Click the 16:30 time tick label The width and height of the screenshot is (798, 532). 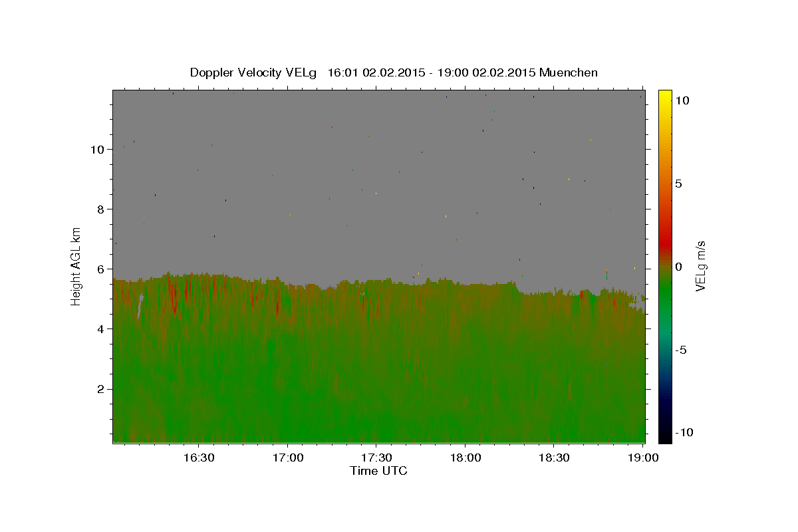[199, 458]
